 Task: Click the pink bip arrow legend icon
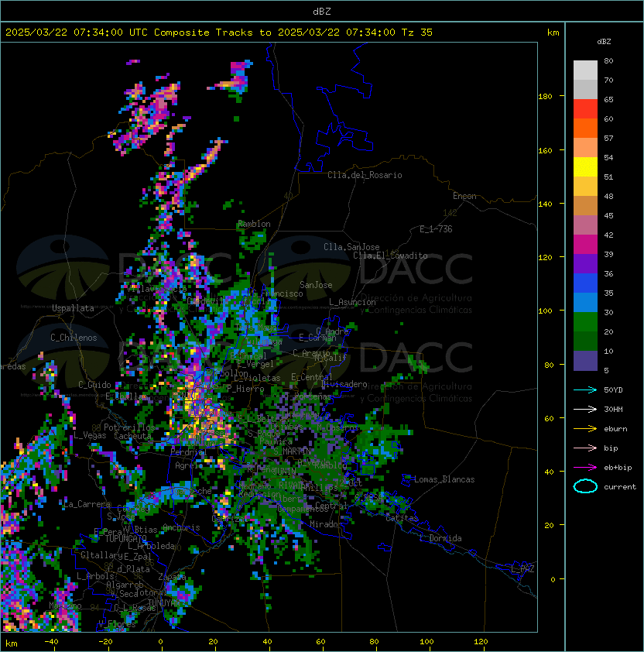point(585,448)
